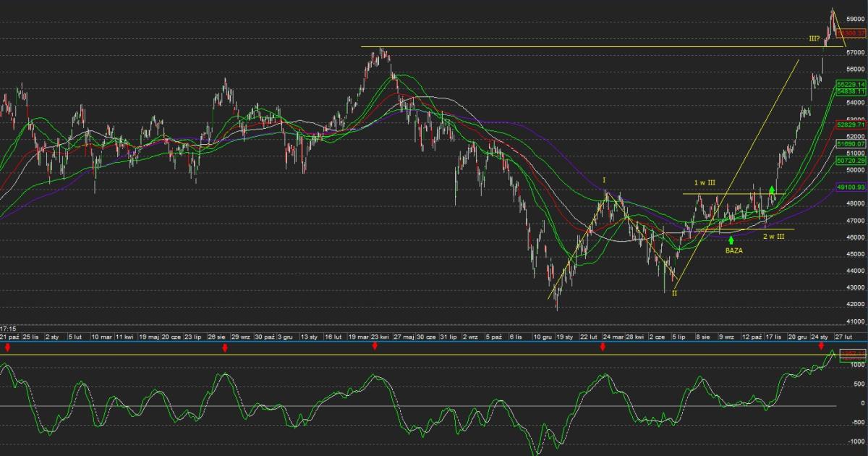This screenshot has width=868, height=456.
Task: Click the 51690.07 white price tag
Action: (x=851, y=144)
